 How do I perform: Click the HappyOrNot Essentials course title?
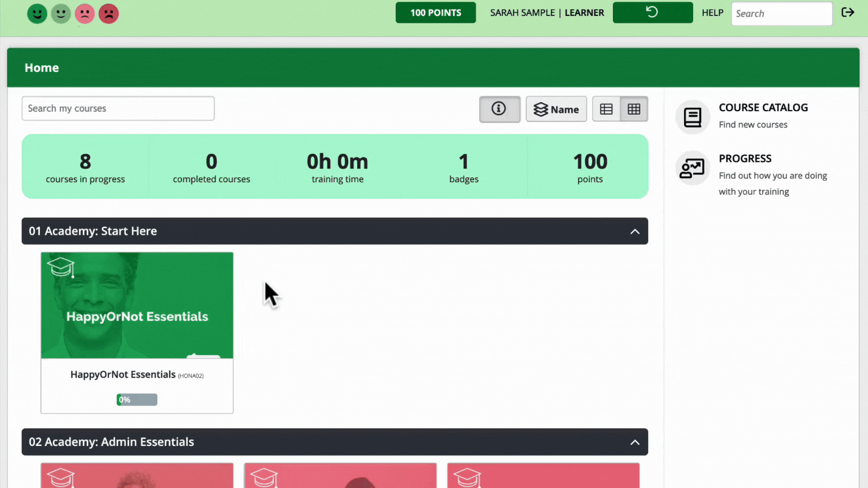tap(123, 375)
